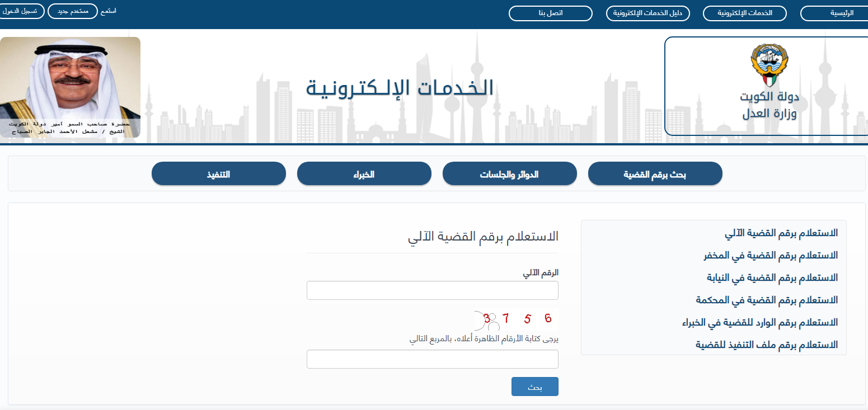Select the بحث برقم القضية tab

pos(655,174)
